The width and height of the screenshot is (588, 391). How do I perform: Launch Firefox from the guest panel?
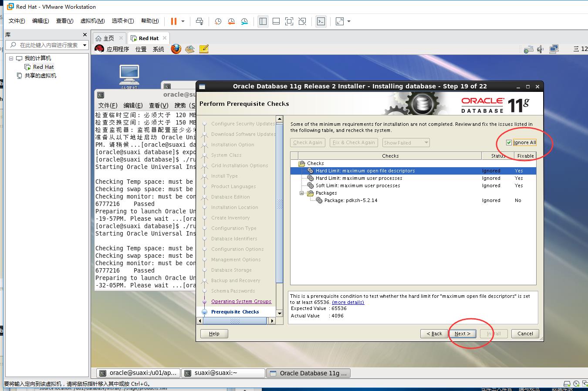pos(176,49)
